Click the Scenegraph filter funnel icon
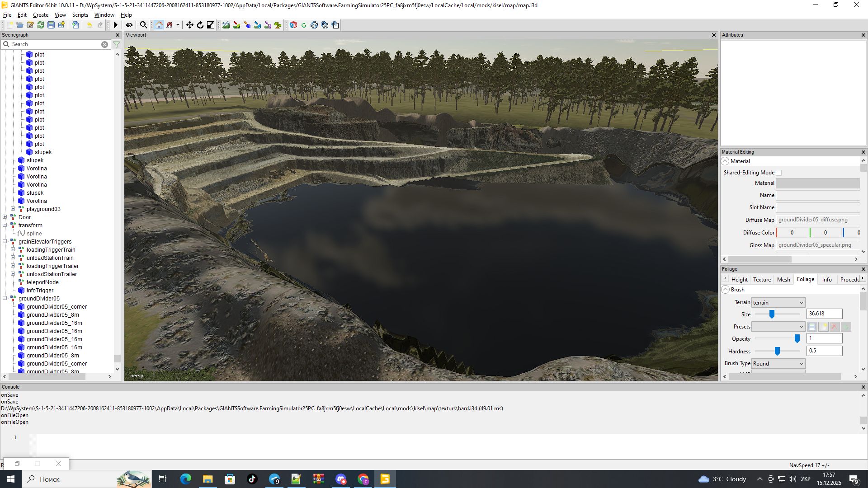Screen dimensions: 868x488 [x=117, y=44]
